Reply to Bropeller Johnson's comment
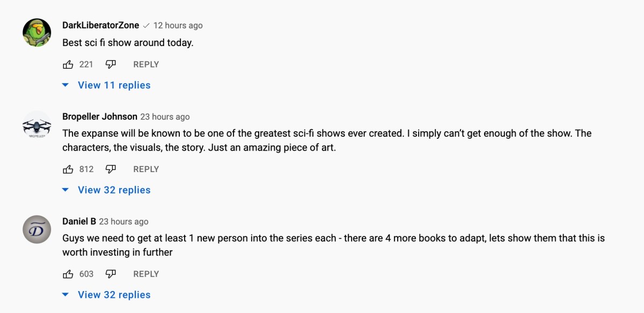Image resolution: width=644 pixels, height=313 pixels. 146,169
